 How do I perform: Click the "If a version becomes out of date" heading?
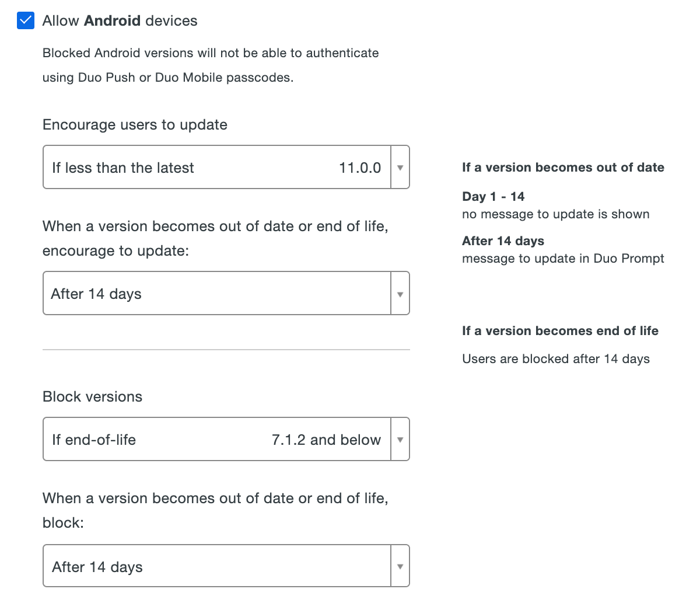(x=563, y=168)
